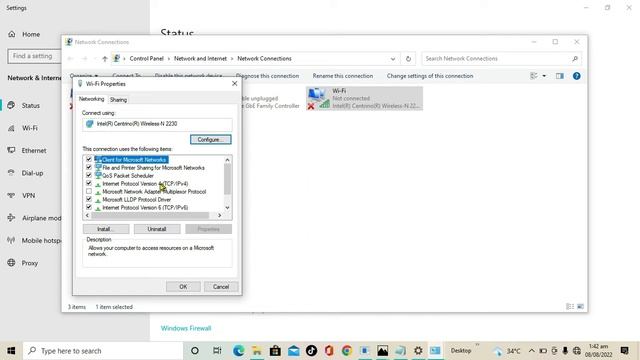Open the Windows Firewall link

point(186,328)
